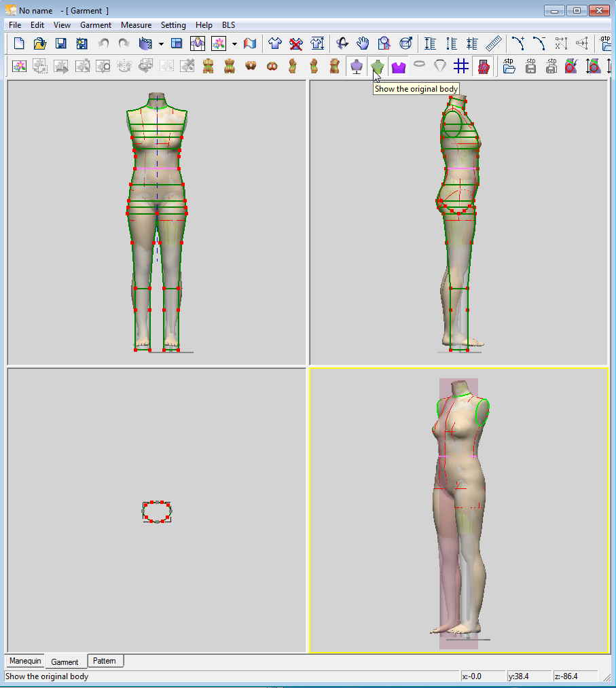Click the remove curve point tool
Screen dimensions: 616x688
point(539,43)
